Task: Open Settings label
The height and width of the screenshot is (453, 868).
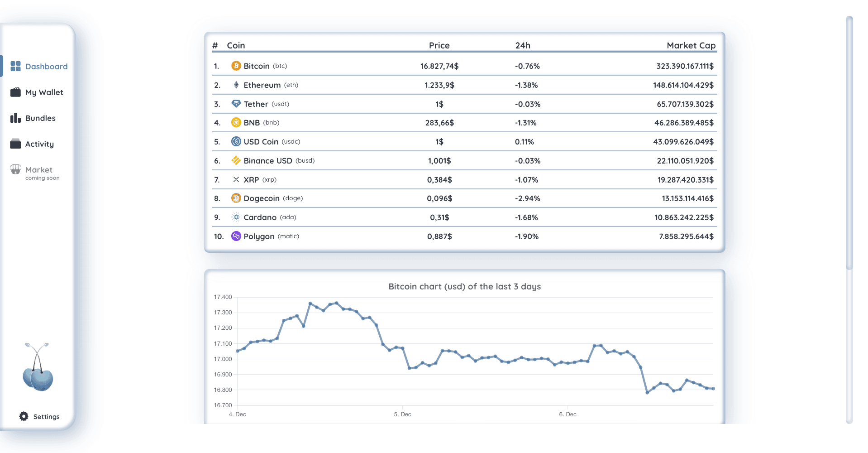Action: pos(46,417)
